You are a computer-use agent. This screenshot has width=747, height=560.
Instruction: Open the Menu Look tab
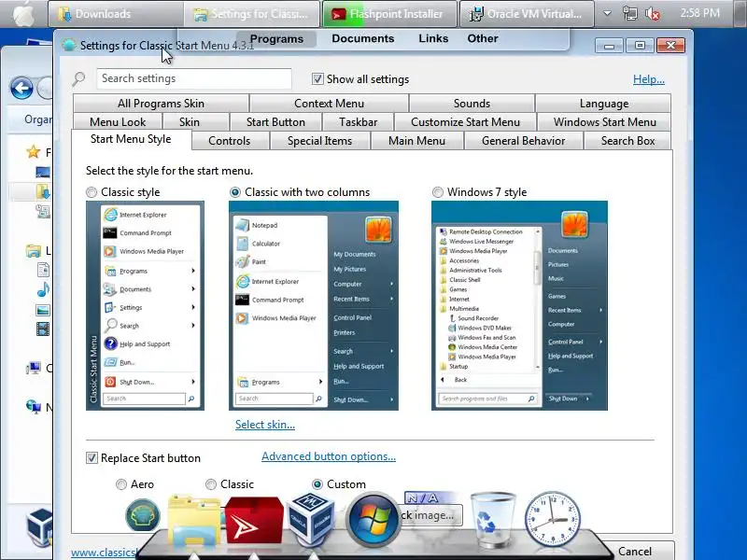[118, 122]
